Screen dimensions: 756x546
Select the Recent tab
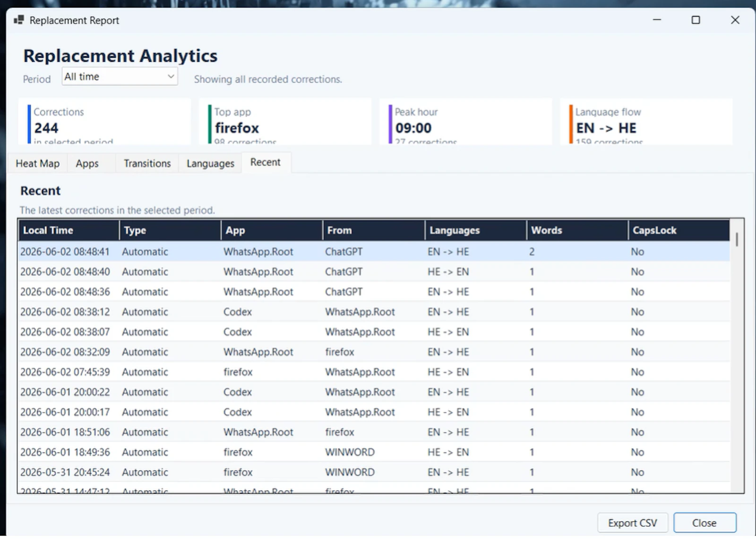(x=266, y=162)
